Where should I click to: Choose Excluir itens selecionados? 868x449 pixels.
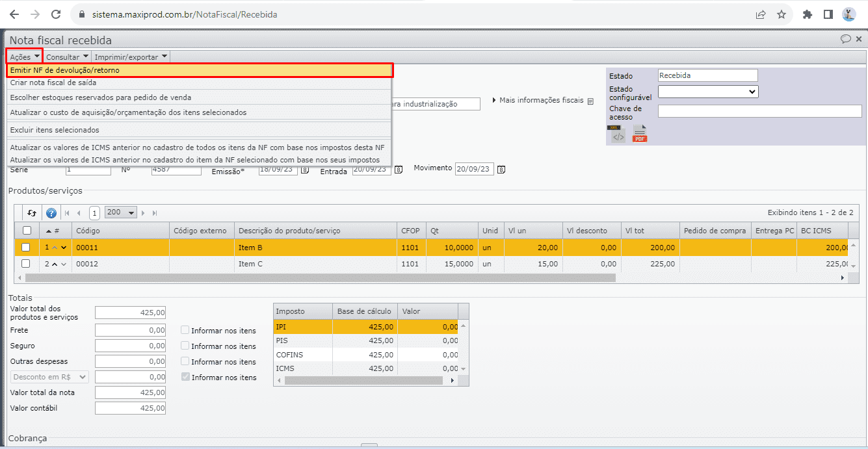click(199, 130)
